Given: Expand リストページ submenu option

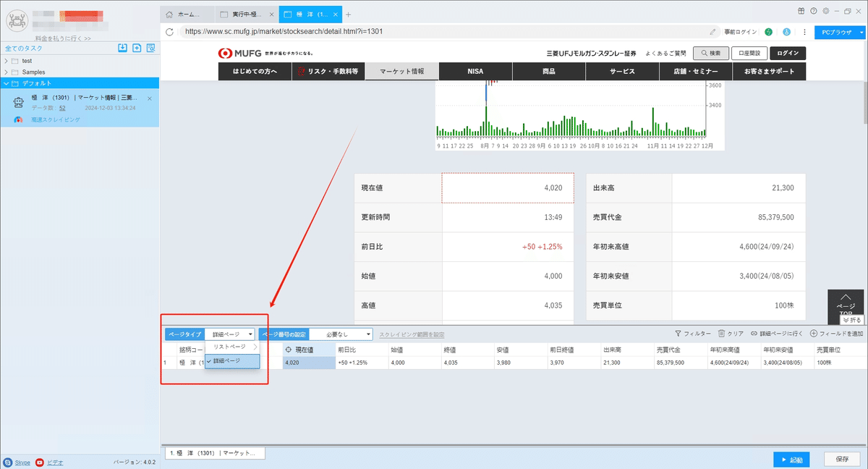Looking at the screenshot, I should tap(232, 347).
